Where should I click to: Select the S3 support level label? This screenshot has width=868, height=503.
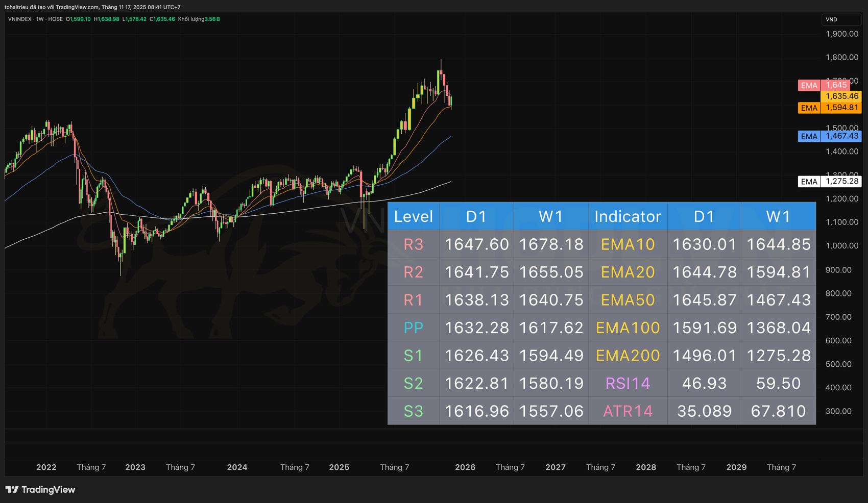click(413, 411)
